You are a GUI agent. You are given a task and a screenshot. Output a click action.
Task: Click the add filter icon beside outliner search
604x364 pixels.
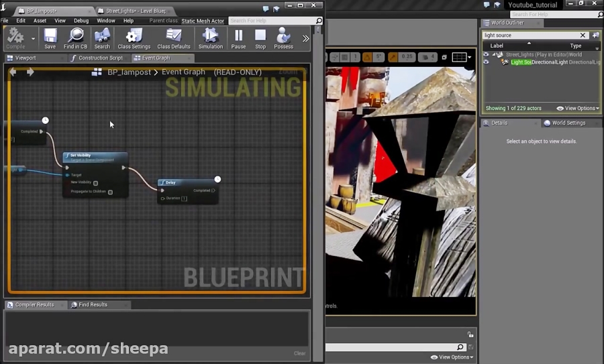point(595,35)
